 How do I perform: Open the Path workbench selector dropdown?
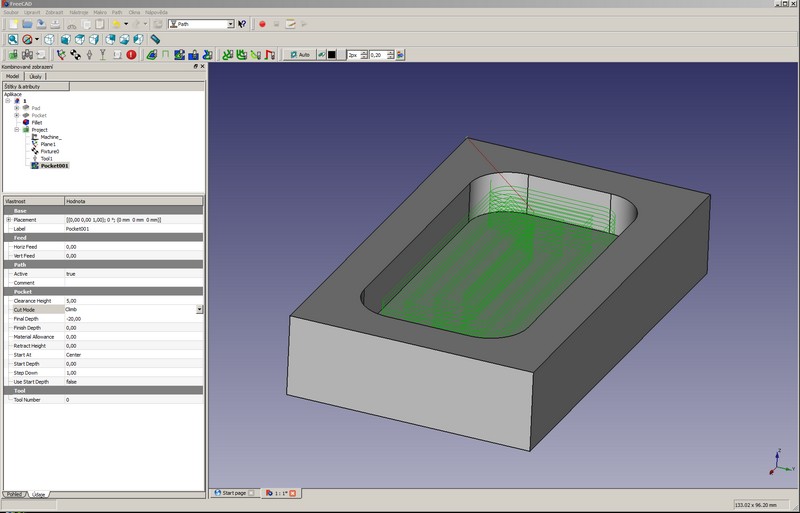pos(230,23)
